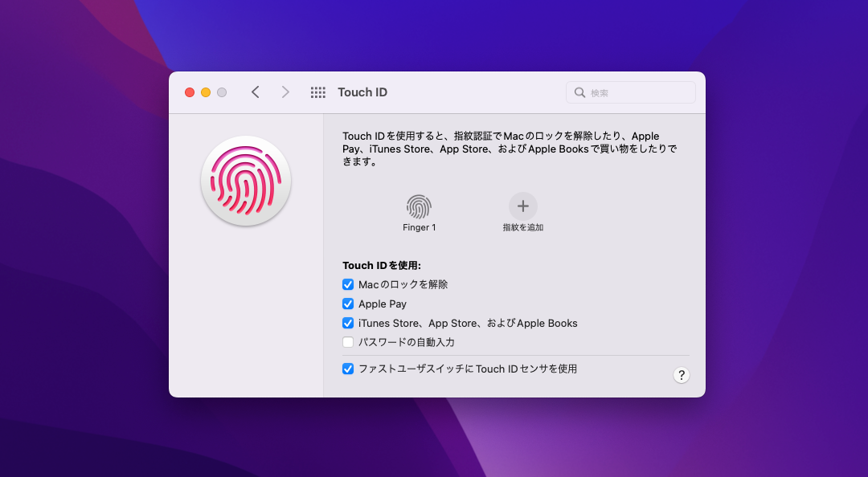This screenshot has height=477, width=868.
Task: Click the large pink fingerprint logo
Action: pos(246,181)
